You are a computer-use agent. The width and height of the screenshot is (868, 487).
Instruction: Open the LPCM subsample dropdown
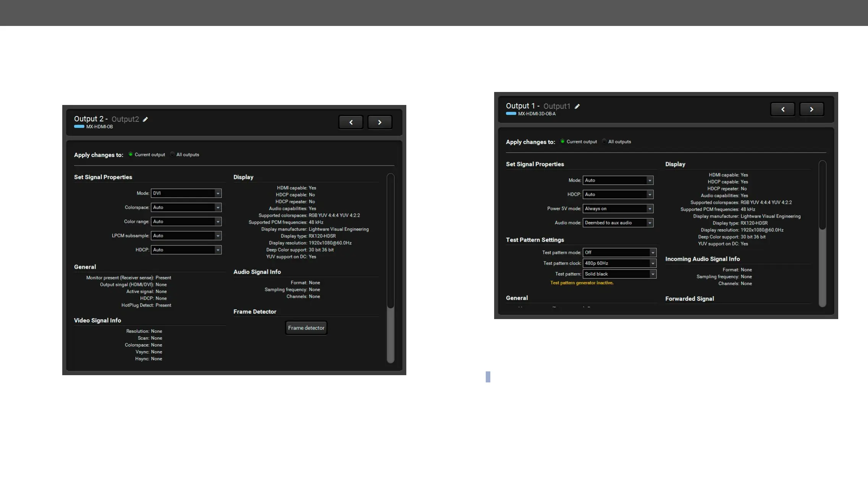pyautogui.click(x=186, y=236)
